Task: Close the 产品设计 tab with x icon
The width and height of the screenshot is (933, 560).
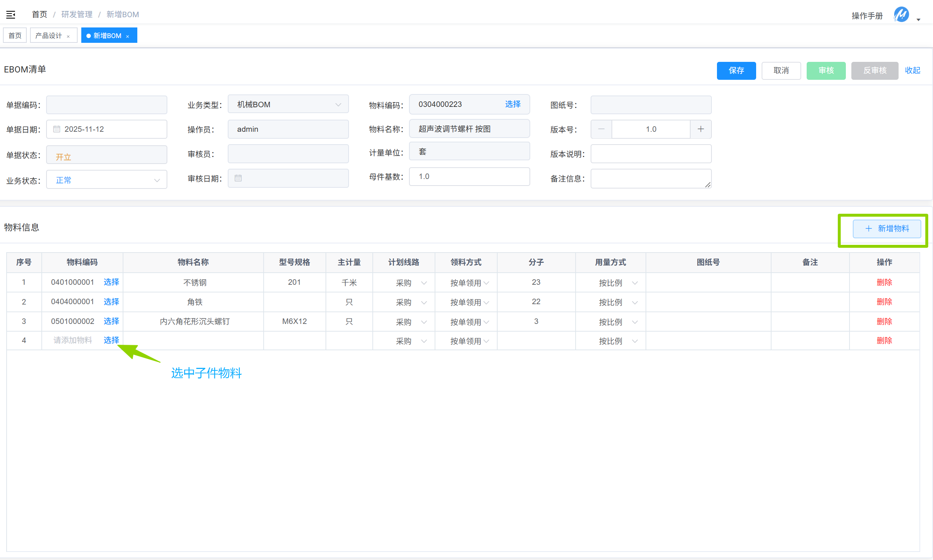Action: (68, 36)
